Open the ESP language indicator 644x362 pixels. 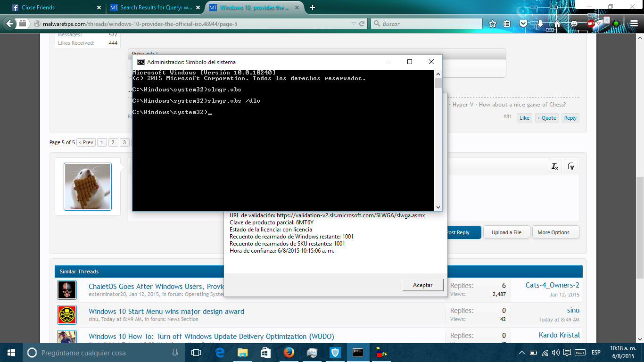coord(596,353)
